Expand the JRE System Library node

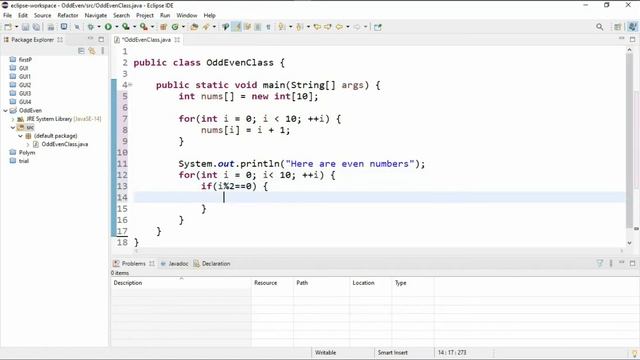point(13,119)
